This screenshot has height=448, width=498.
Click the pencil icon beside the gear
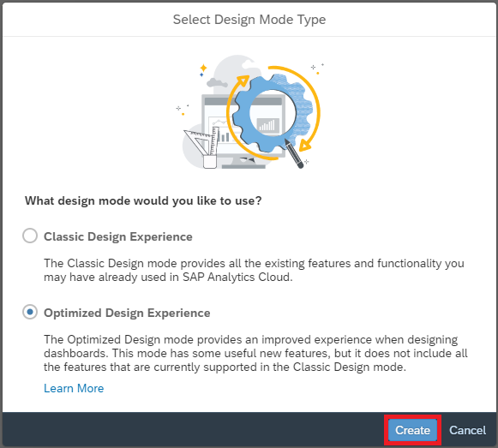294,153
